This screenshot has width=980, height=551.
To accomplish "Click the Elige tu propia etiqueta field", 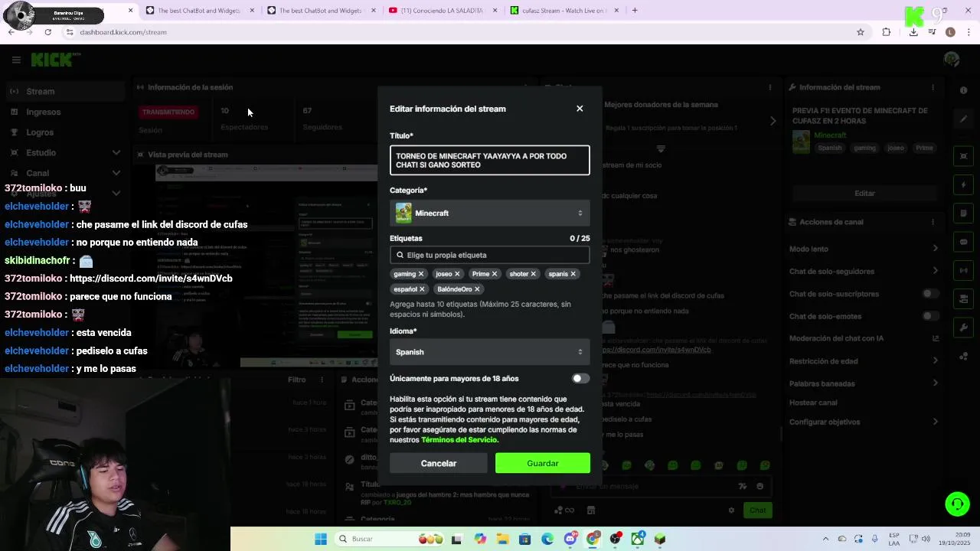I will pyautogui.click(x=490, y=255).
